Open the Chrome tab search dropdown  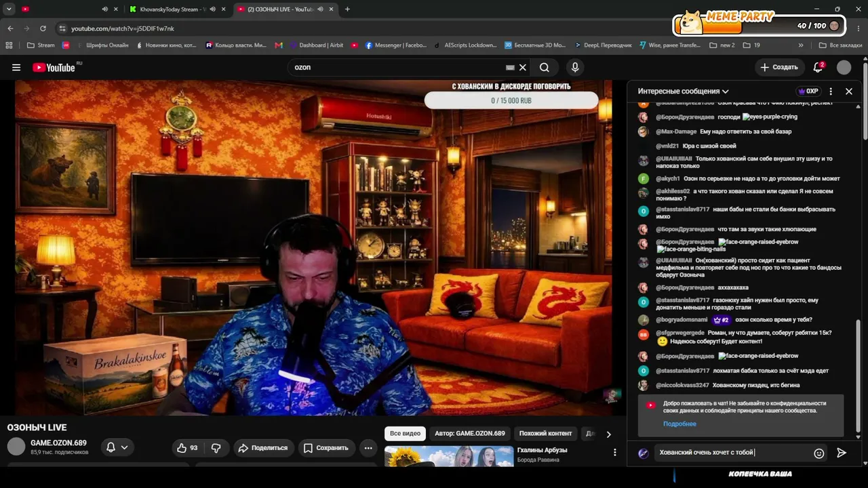[9, 9]
